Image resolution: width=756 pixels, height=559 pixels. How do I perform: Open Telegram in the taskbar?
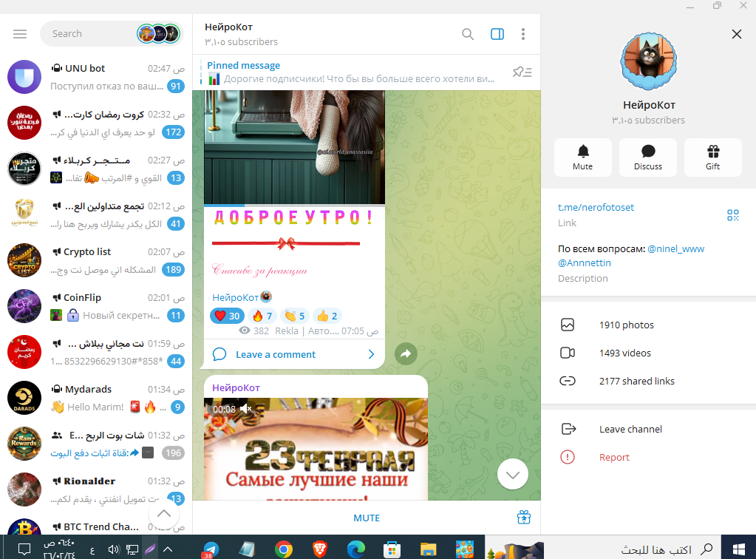(x=211, y=549)
